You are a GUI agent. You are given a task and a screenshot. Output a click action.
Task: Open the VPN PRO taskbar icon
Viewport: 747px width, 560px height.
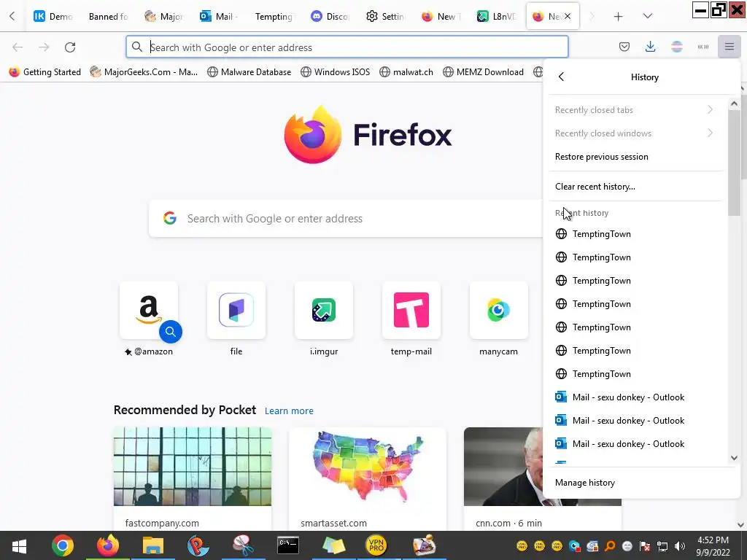376,545
